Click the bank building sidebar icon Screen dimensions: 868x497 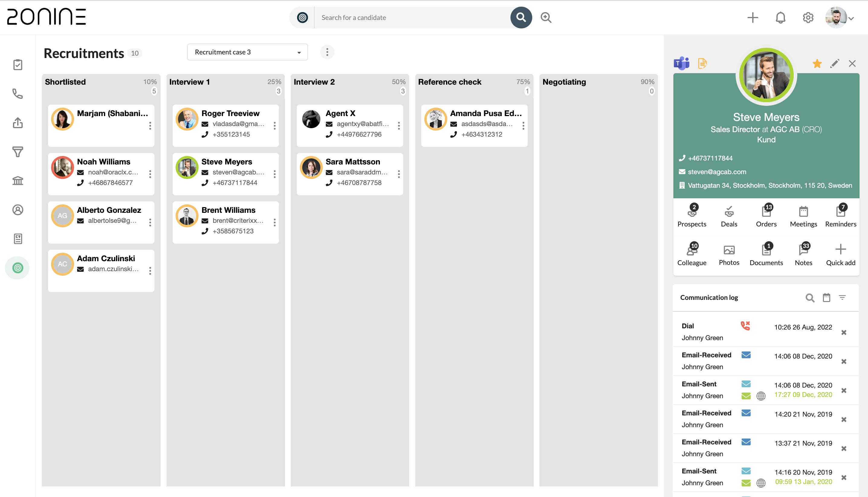pos(18,180)
